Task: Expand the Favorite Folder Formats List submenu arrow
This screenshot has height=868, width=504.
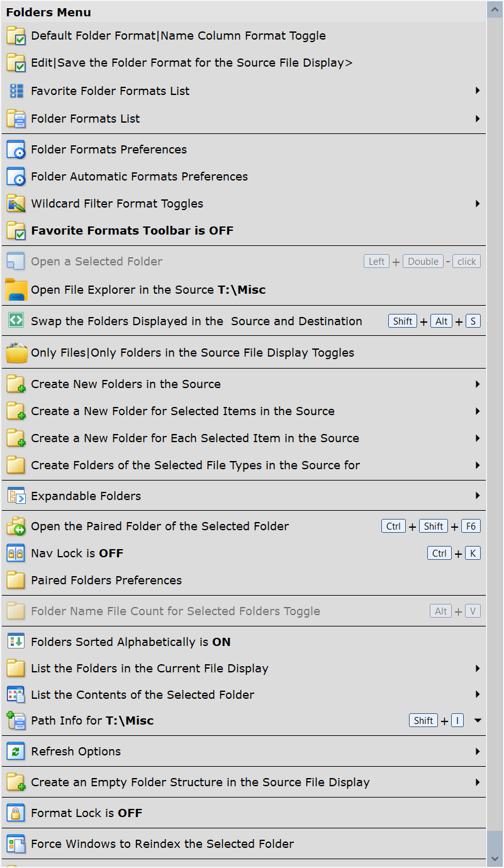Action: [478, 91]
